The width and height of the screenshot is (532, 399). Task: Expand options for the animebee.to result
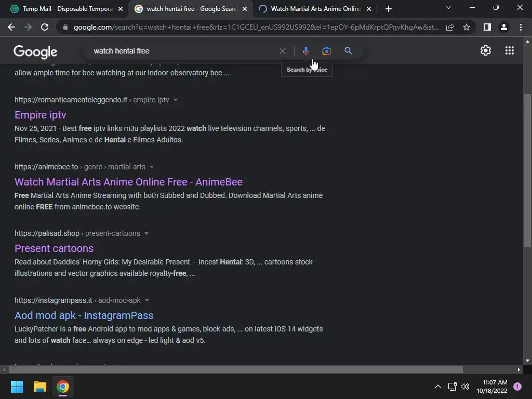(152, 167)
